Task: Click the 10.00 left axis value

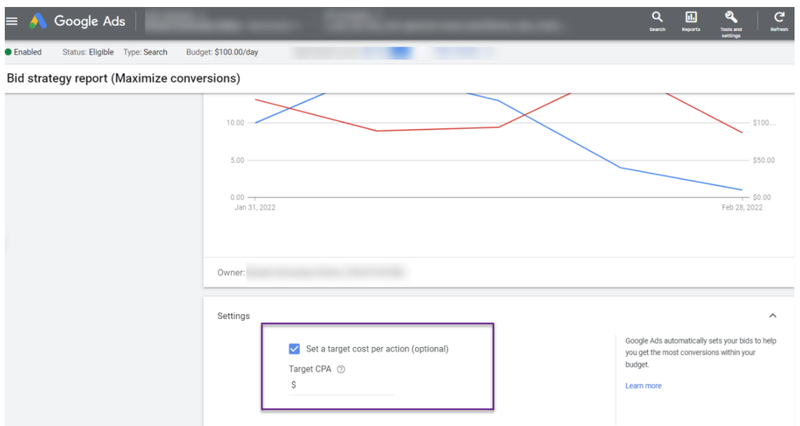Action: 235,123
